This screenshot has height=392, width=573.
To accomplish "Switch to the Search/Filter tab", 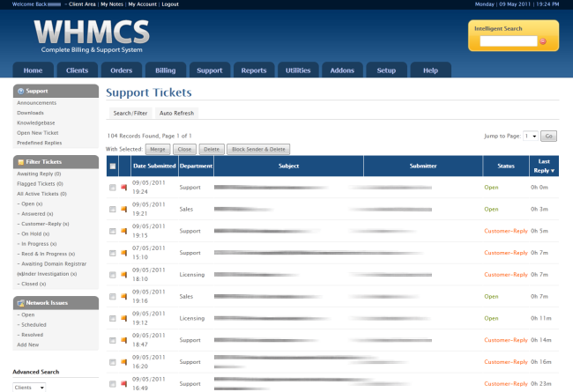I will (130, 114).
